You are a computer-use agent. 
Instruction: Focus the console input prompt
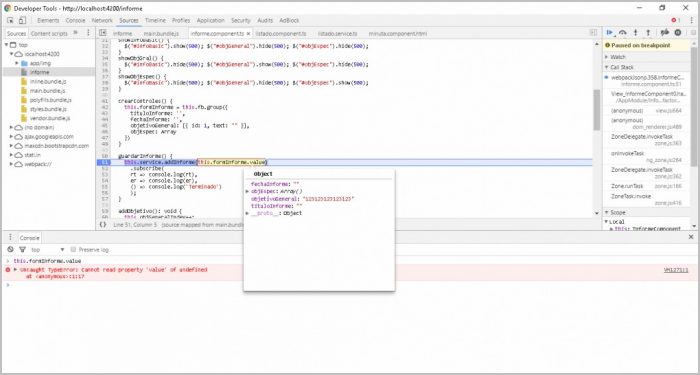353,285
